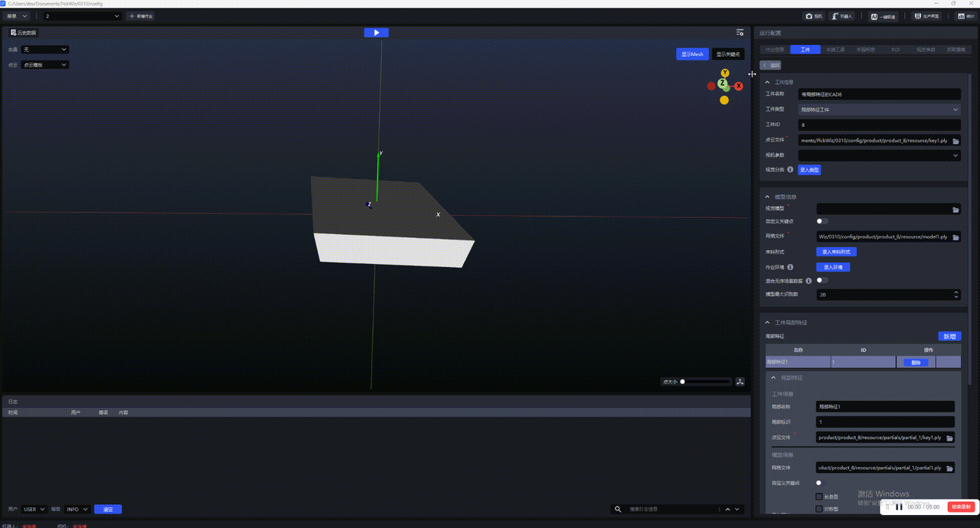Click the blue 新增 button
This screenshot has height=528, width=980.
pos(949,336)
